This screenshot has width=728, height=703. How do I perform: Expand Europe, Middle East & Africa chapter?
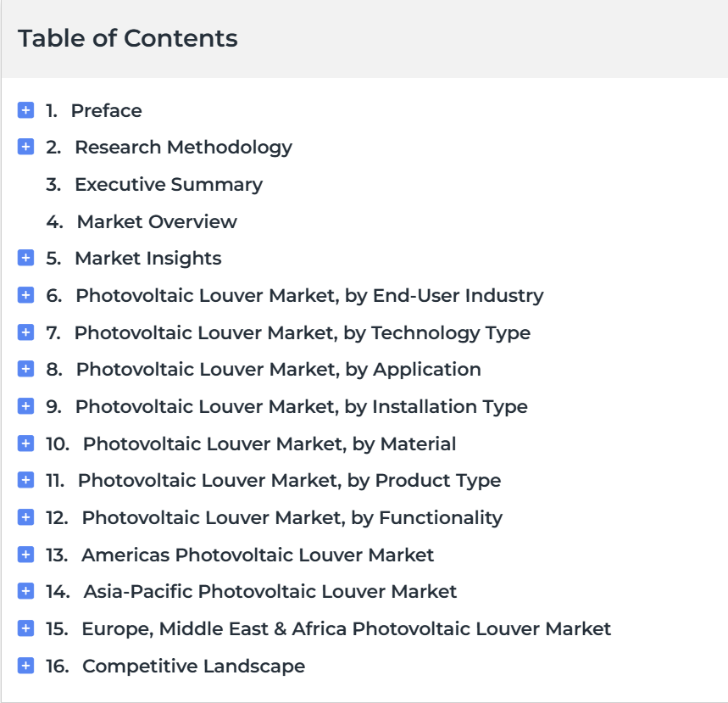click(x=25, y=628)
